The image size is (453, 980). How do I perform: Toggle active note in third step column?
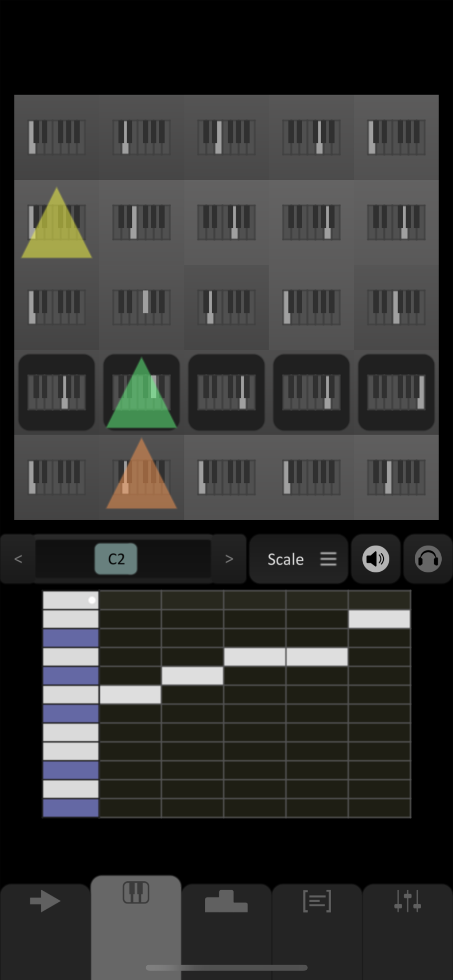point(255,657)
